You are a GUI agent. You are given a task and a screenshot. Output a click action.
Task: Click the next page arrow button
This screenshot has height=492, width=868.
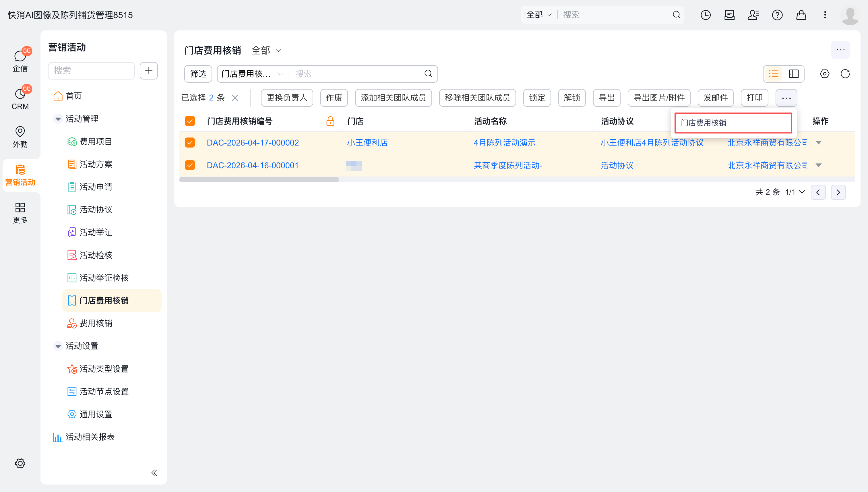(x=838, y=192)
